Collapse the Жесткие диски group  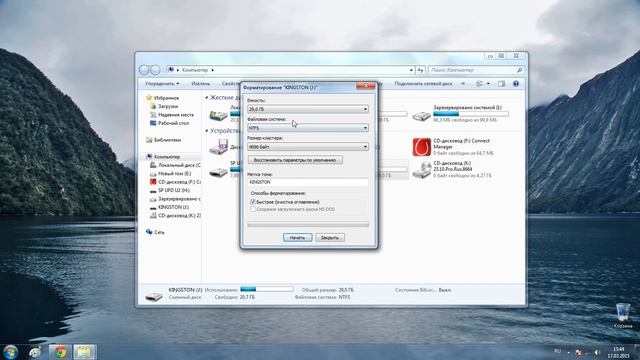pos(207,98)
